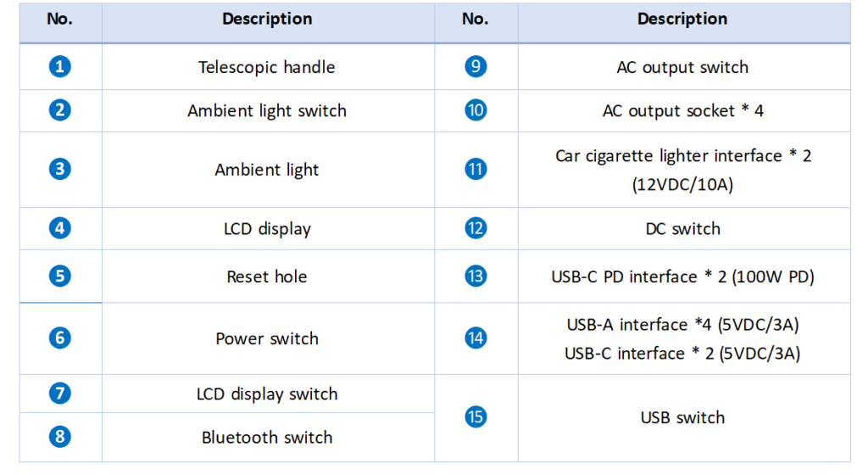Screen dimensions: 868x475
Task: Select the number 3 circle badge
Action: [60, 169]
